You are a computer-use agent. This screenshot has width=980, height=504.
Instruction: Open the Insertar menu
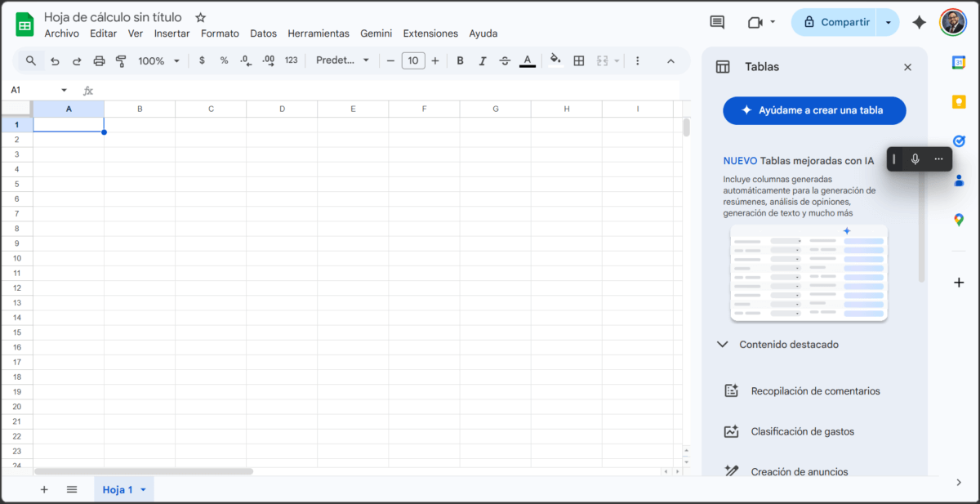coord(171,33)
